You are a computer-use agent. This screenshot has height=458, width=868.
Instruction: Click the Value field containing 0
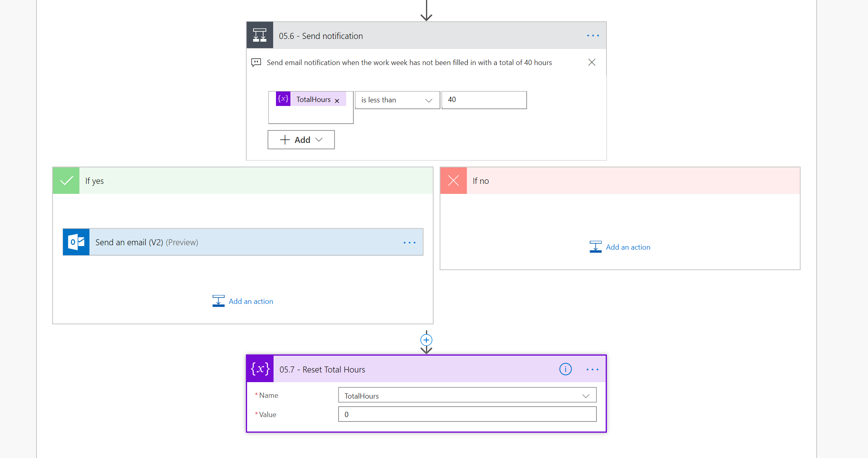467,414
